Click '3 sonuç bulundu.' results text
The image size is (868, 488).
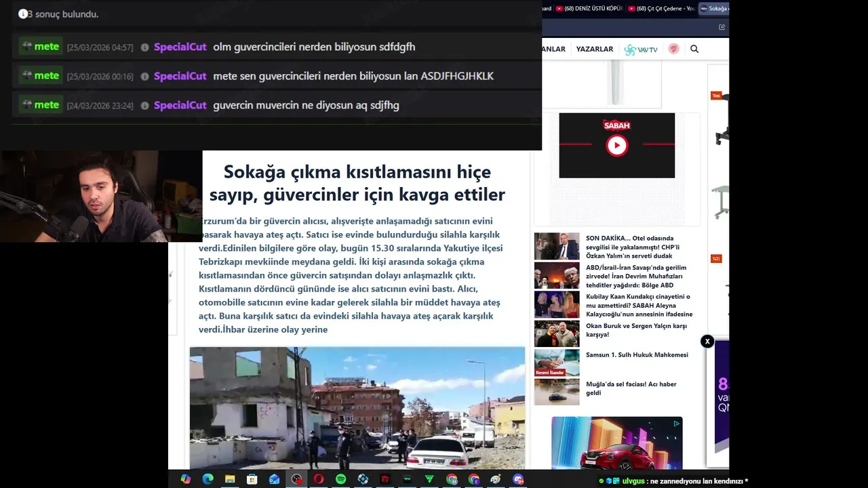click(62, 14)
